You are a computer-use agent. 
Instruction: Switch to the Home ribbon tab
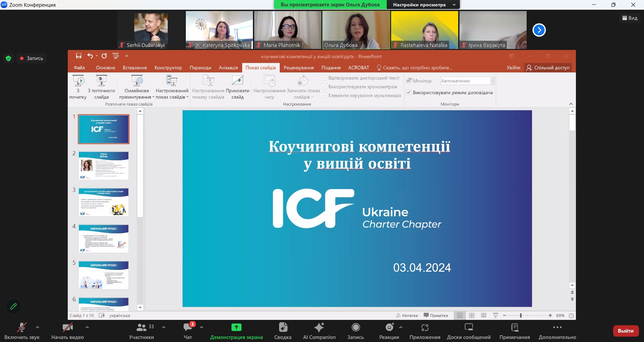pyautogui.click(x=106, y=68)
